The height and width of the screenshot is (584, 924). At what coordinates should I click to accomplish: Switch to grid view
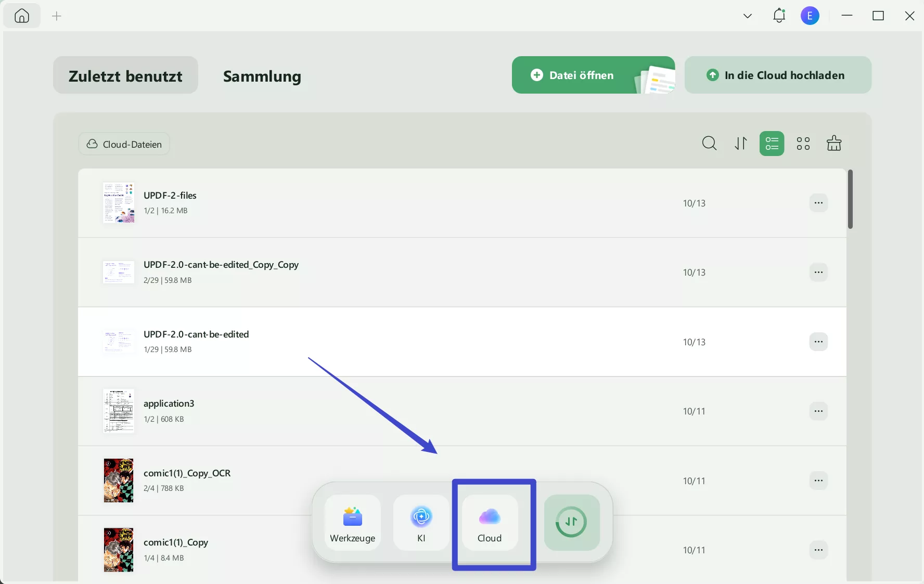pyautogui.click(x=803, y=144)
